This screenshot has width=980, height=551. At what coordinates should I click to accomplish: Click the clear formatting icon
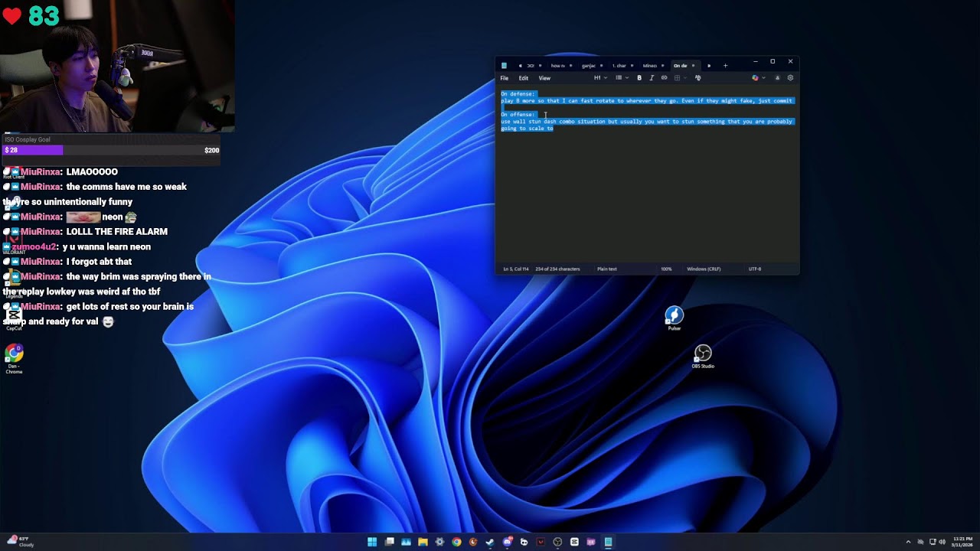tap(697, 78)
